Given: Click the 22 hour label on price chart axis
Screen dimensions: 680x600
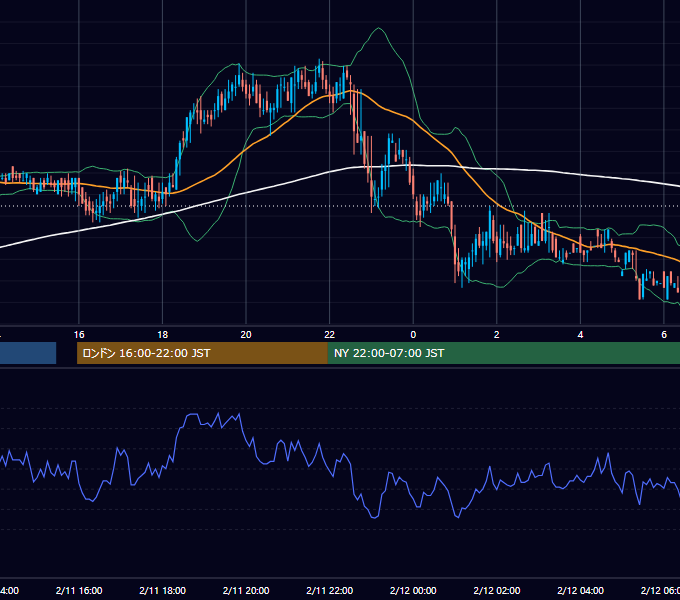Looking at the screenshot, I should click(x=330, y=335).
